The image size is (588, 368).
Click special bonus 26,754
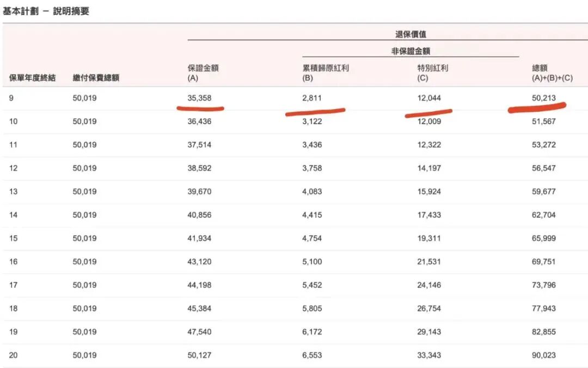(429, 308)
